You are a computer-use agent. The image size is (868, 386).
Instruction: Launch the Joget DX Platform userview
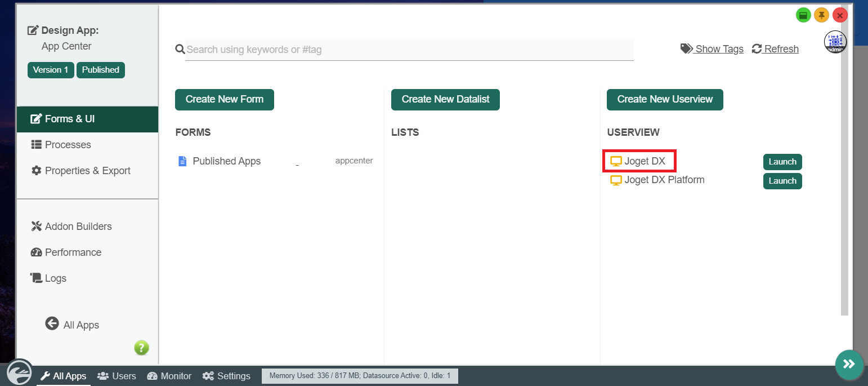point(782,181)
